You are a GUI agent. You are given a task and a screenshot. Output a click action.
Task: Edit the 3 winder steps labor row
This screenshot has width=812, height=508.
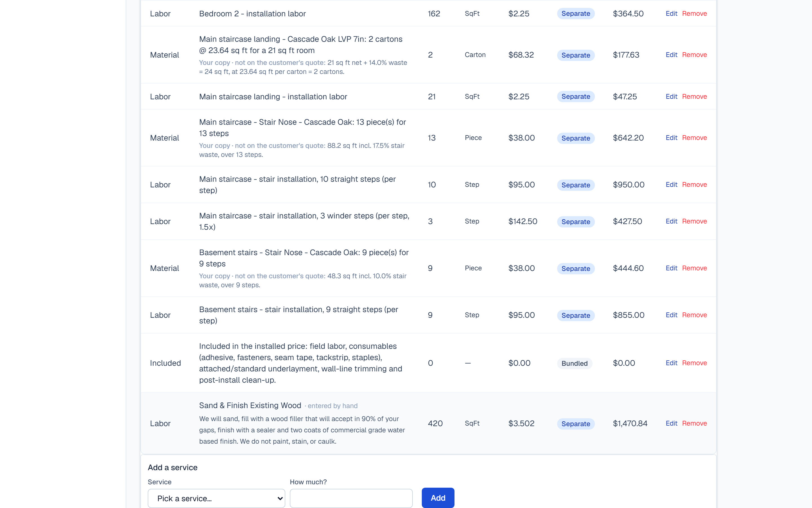tap(671, 222)
